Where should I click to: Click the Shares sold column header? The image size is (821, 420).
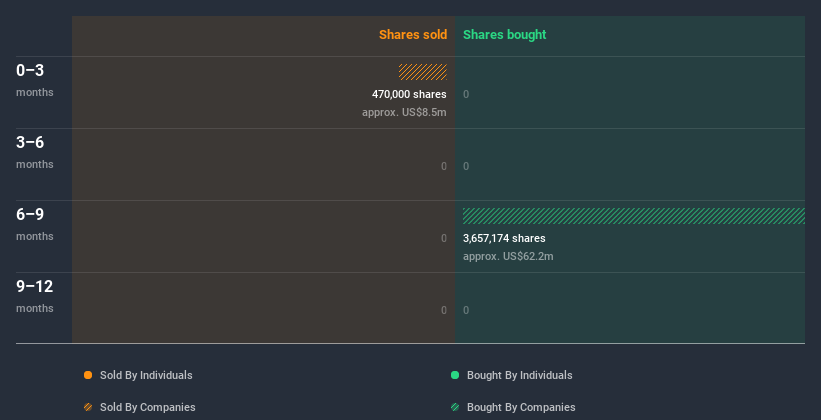[x=413, y=35]
